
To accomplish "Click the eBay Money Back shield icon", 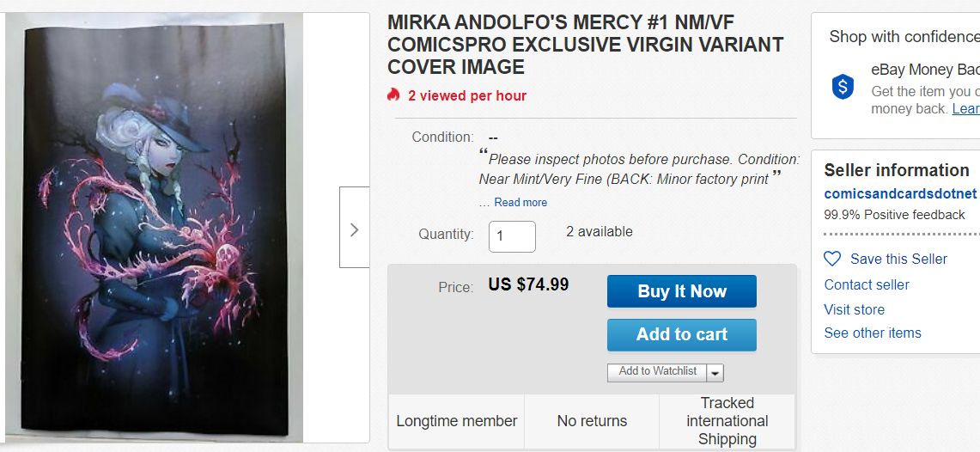I will click(843, 86).
